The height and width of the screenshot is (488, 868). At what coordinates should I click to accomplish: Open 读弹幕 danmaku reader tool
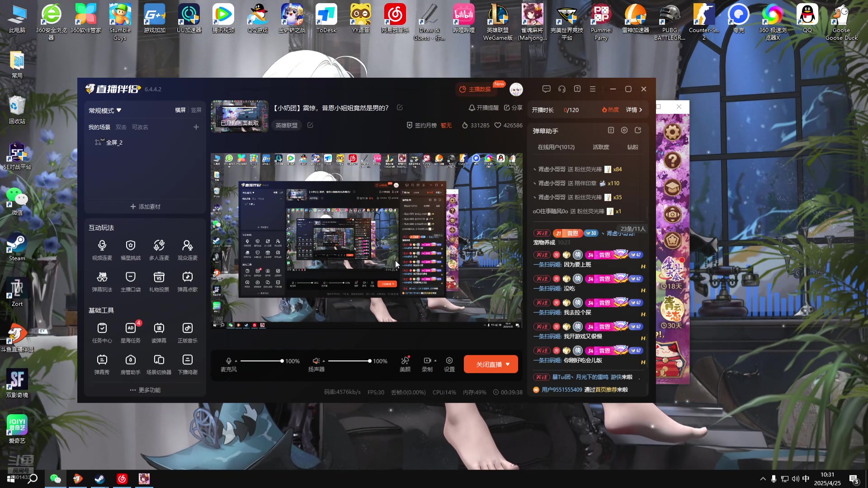tap(159, 333)
